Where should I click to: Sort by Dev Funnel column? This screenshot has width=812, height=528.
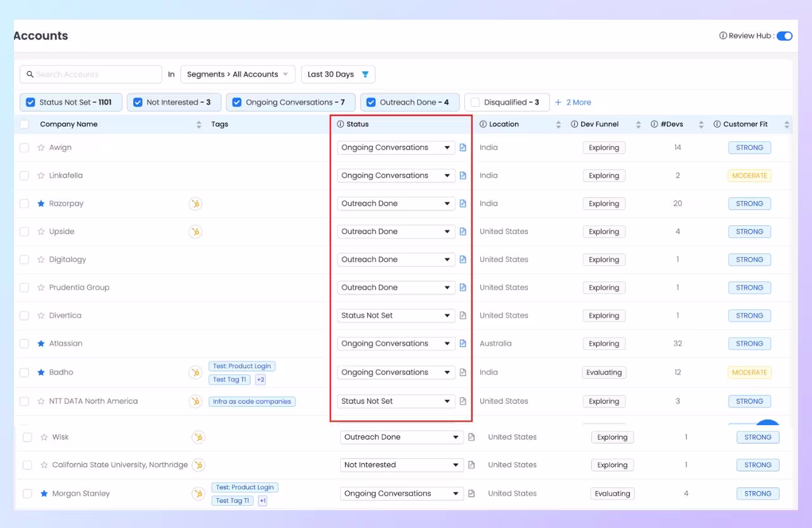[638, 125]
